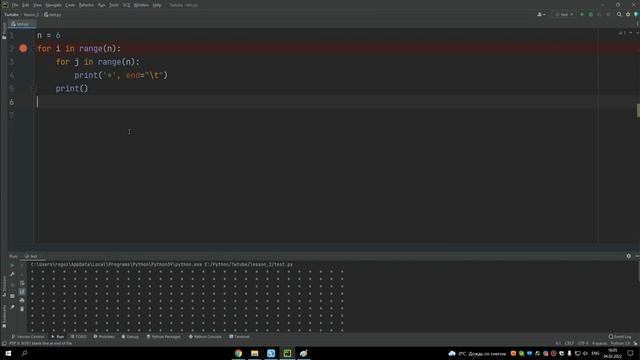Open the Run menu in the menu bar
640x360 pixels.
tap(102, 5)
